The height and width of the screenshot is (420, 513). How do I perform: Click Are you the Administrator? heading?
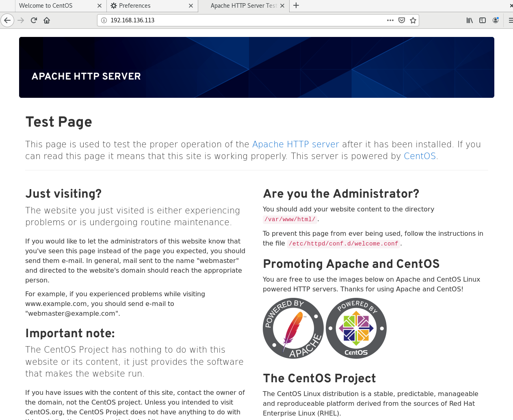tap(341, 194)
